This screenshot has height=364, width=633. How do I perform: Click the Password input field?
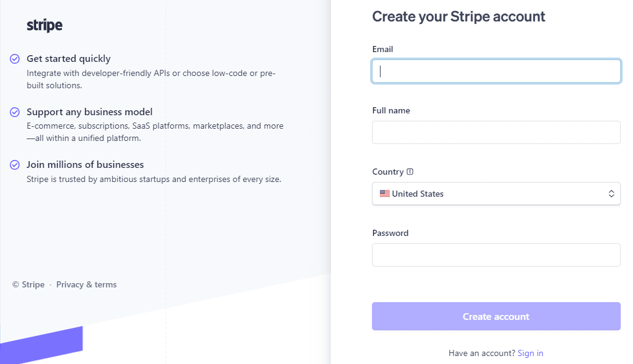(x=496, y=254)
